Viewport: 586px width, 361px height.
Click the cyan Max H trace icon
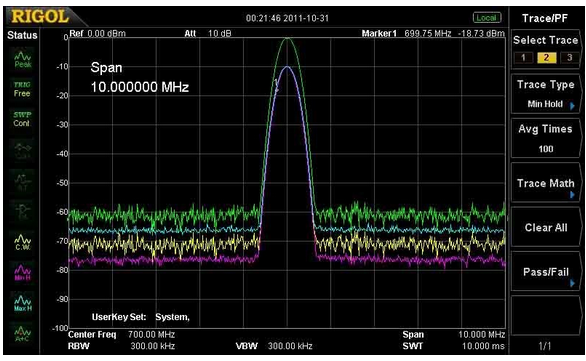(x=23, y=303)
